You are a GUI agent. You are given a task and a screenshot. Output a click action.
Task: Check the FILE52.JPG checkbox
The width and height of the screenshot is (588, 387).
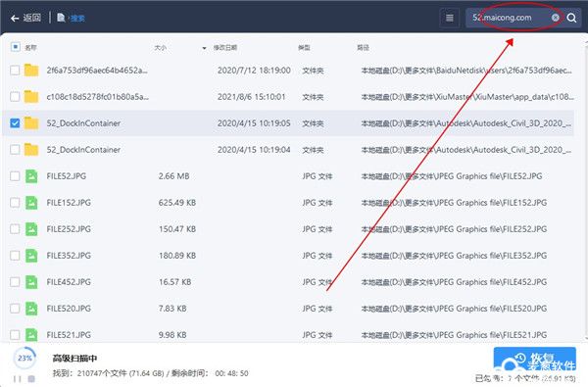[15, 176]
